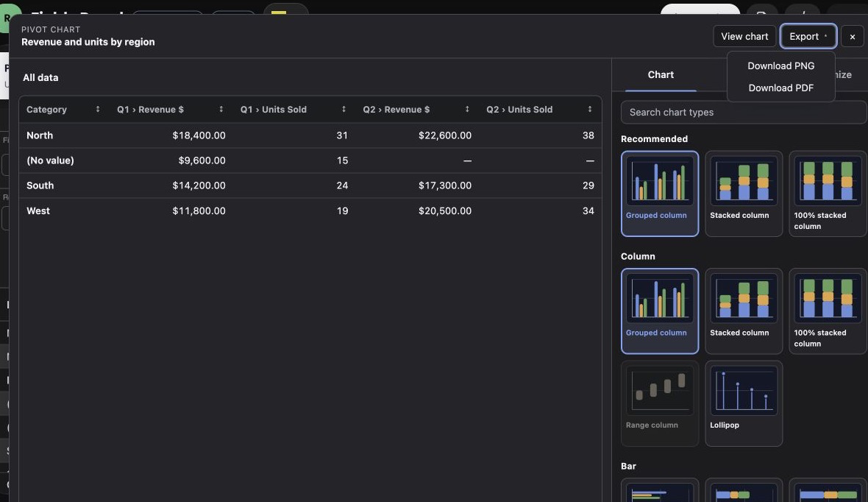
Task: Select Stacked column under Recommended
Action: [x=744, y=194]
